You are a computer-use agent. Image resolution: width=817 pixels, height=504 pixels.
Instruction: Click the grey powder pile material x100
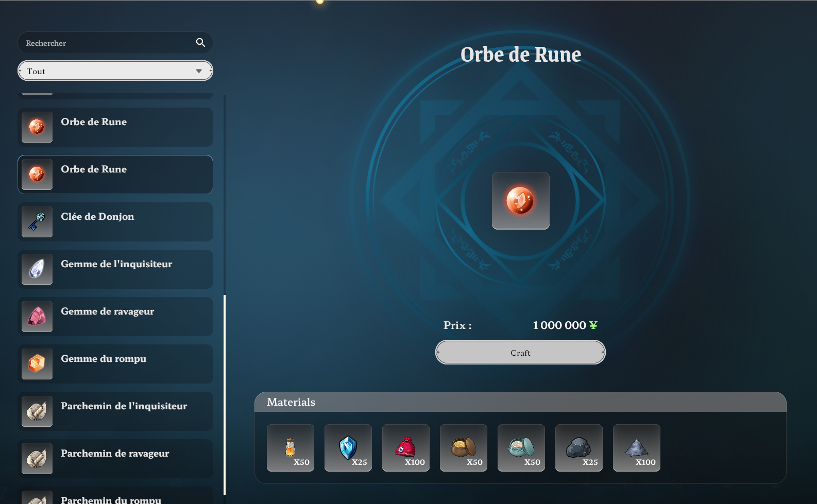coord(637,447)
